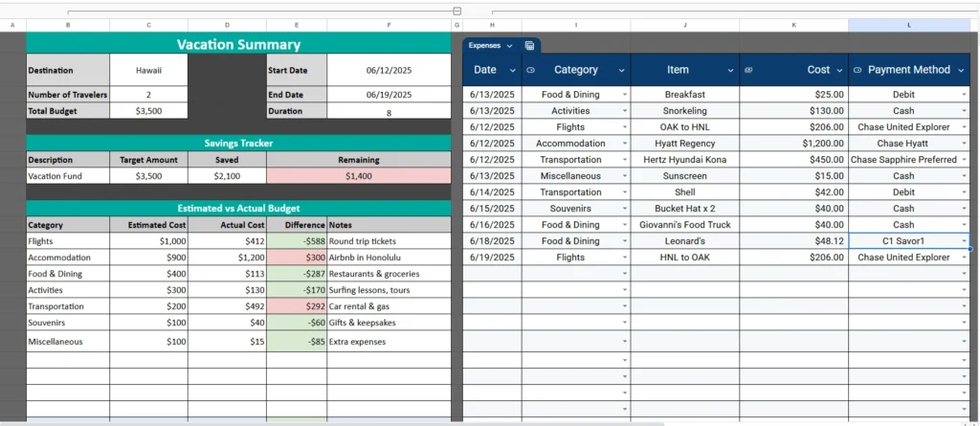Expand Payment Method dropdown arrow in Breakfast row
980x426 pixels.
coord(964,95)
